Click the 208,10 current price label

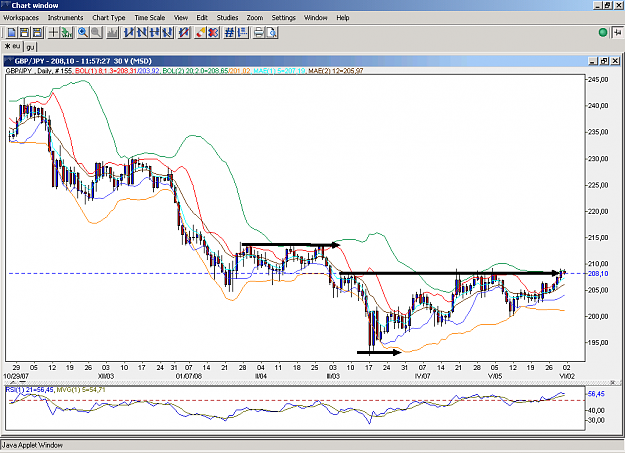(x=598, y=274)
